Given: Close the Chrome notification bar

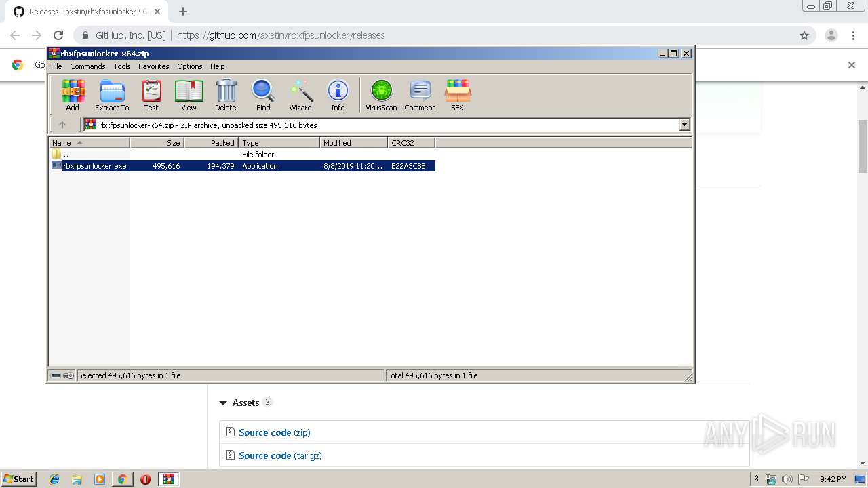Looking at the screenshot, I should (x=852, y=65).
